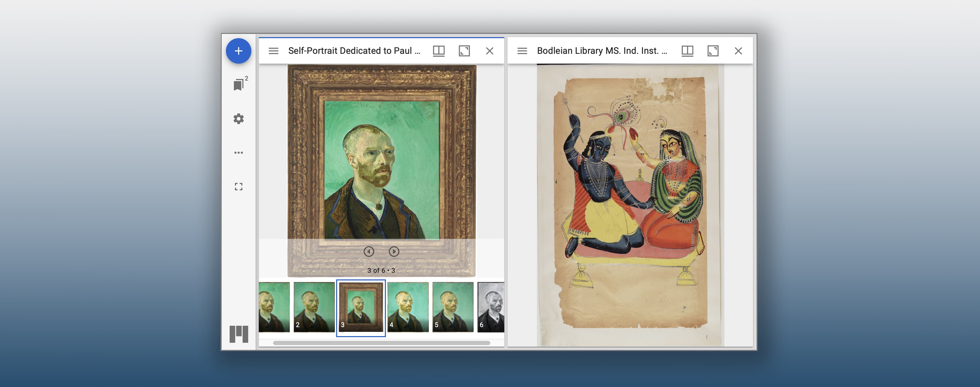
Task: Open the Self-Portrait window hamburger menu
Action: click(x=274, y=50)
